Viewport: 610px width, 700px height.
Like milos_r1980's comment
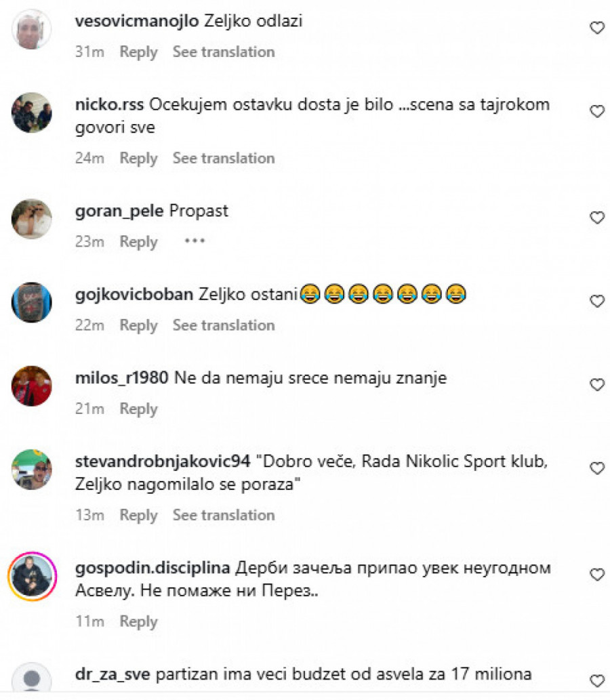pos(597,384)
